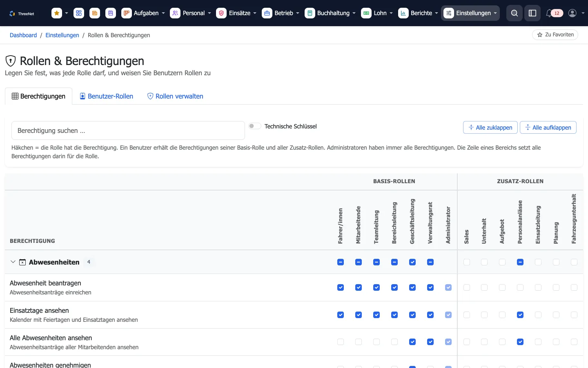Focus the Berechtigung suchen search field
588x368 pixels.
128,131
